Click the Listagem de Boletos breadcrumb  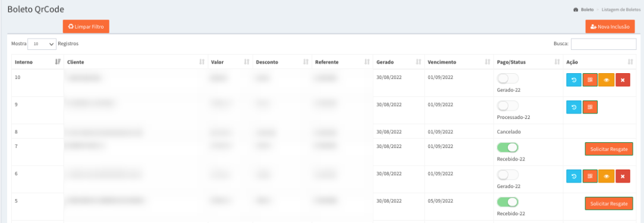[621, 10]
